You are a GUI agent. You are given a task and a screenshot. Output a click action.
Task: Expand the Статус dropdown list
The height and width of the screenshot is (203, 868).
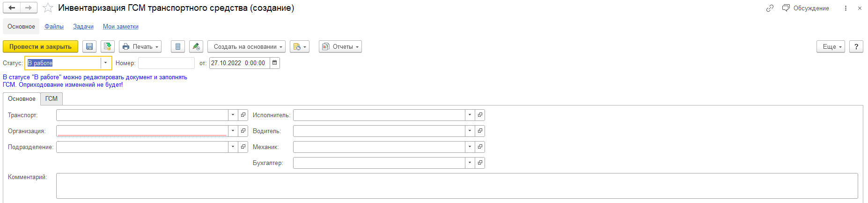click(x=106, y=63)
